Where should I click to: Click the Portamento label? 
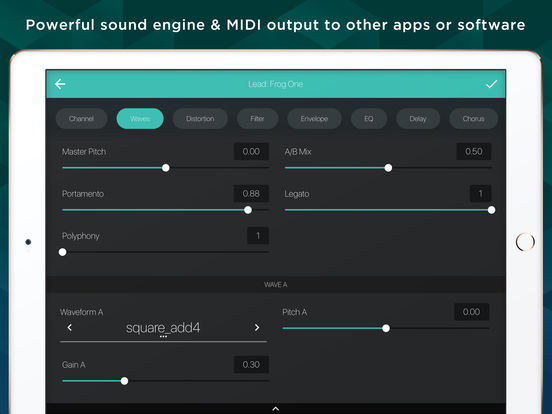pos(83,194)
